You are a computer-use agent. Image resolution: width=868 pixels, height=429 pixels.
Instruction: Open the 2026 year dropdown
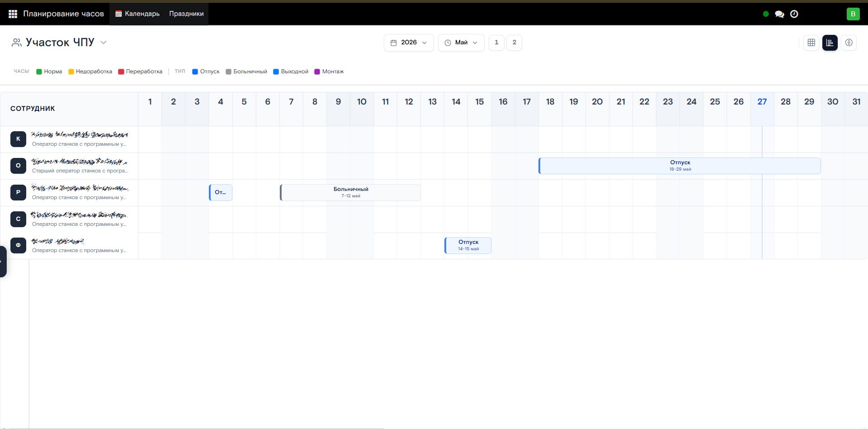coord(409,43)
